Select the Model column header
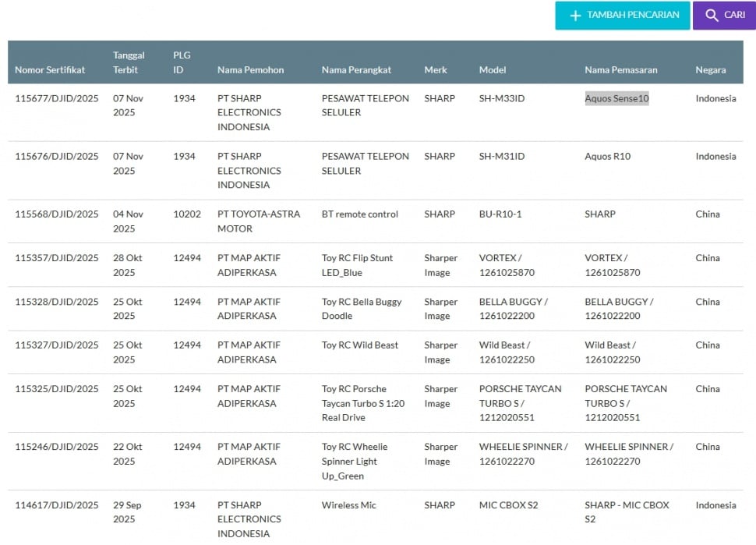This screenshot has height=545, width=756. pos(493,70)
